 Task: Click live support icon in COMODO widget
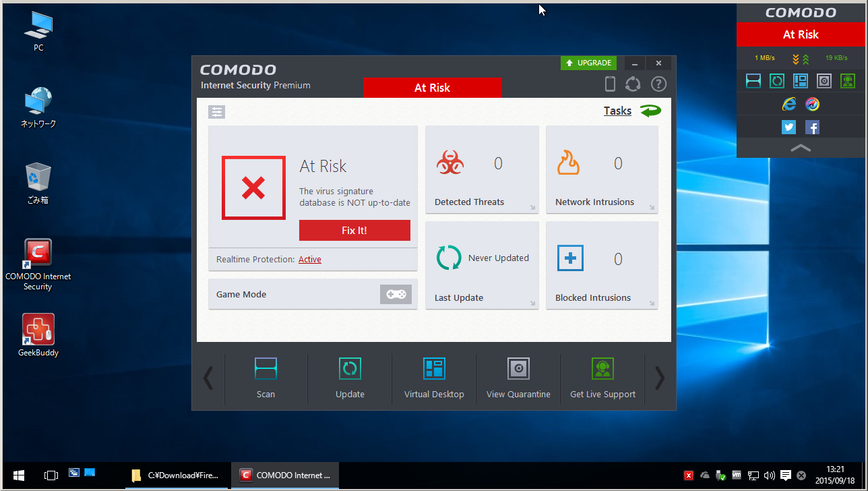point(848,81)
